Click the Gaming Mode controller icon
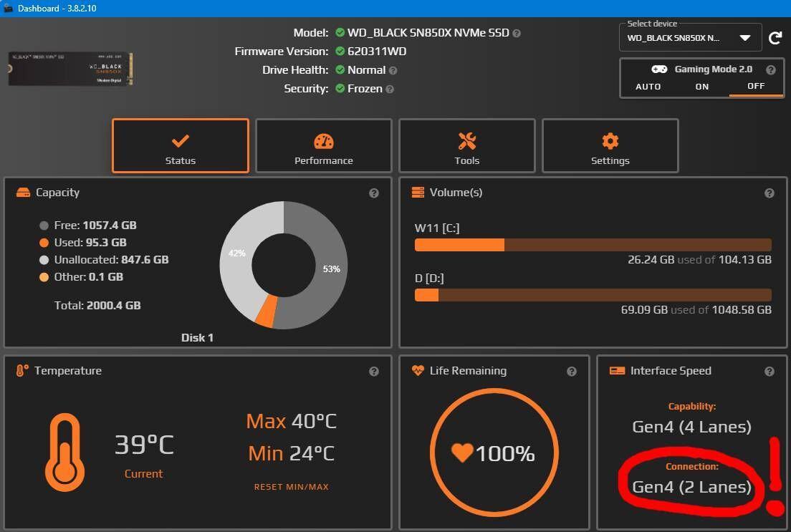The height and width of the screenshot is (532, 791). [659, 69]
